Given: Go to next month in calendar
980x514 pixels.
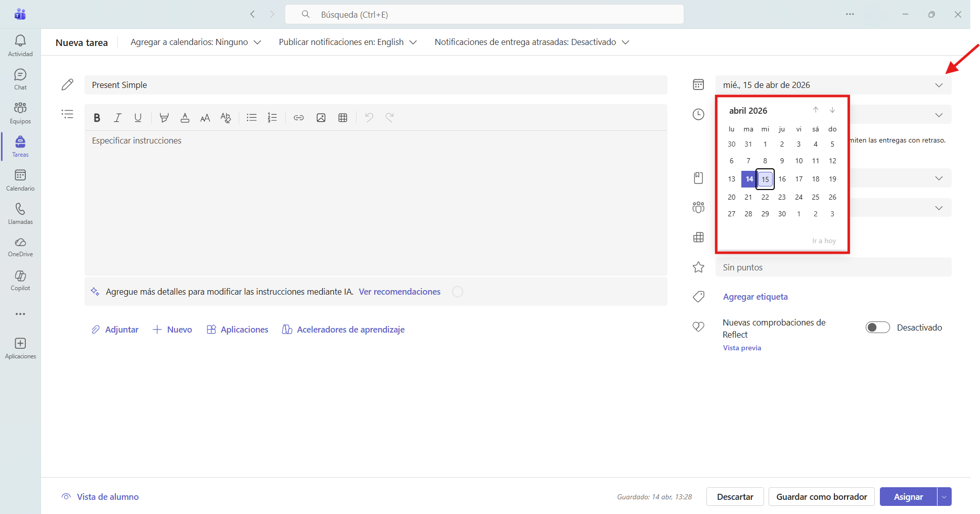Looking at the screenshot, I should coord(832,110).
